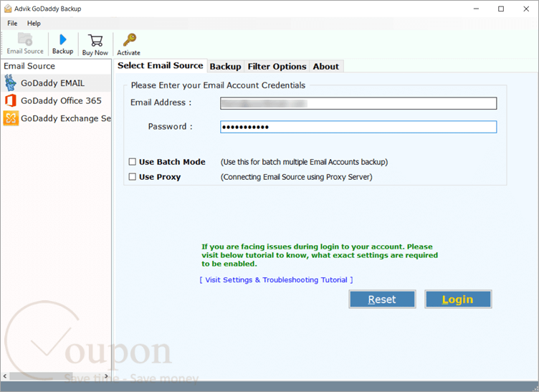Click the Reset button
The height and width of the screenshot is (392, 539).
point(382,300)
